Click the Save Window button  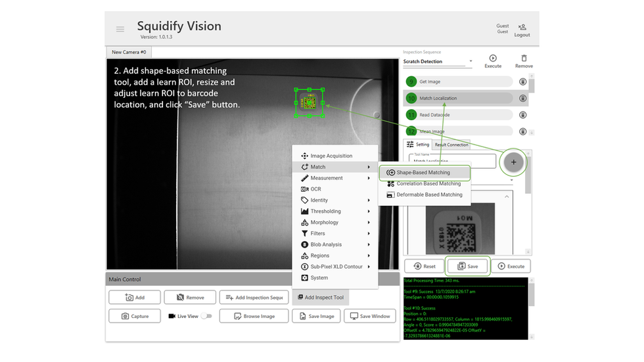click(369, 316)
